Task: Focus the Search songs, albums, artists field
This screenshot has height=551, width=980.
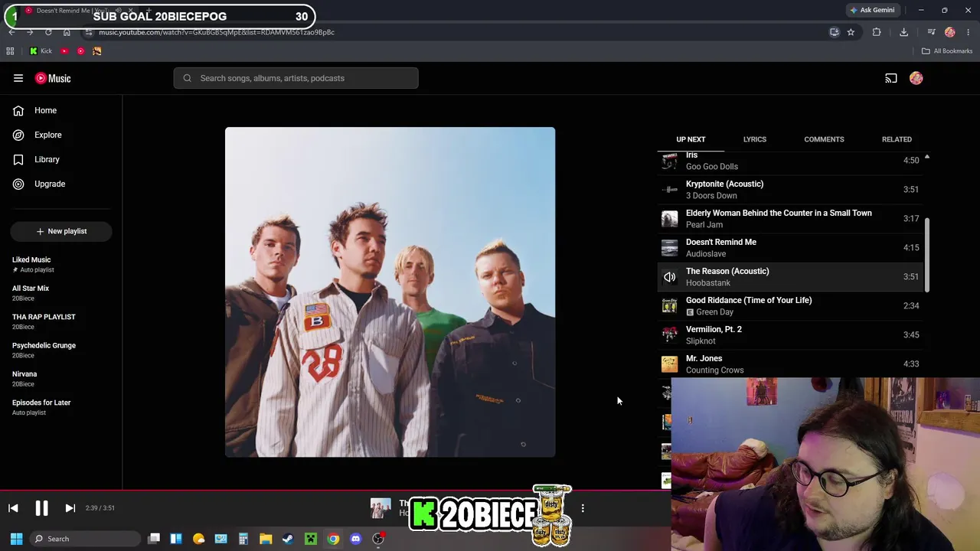Action: pos(296,78)
